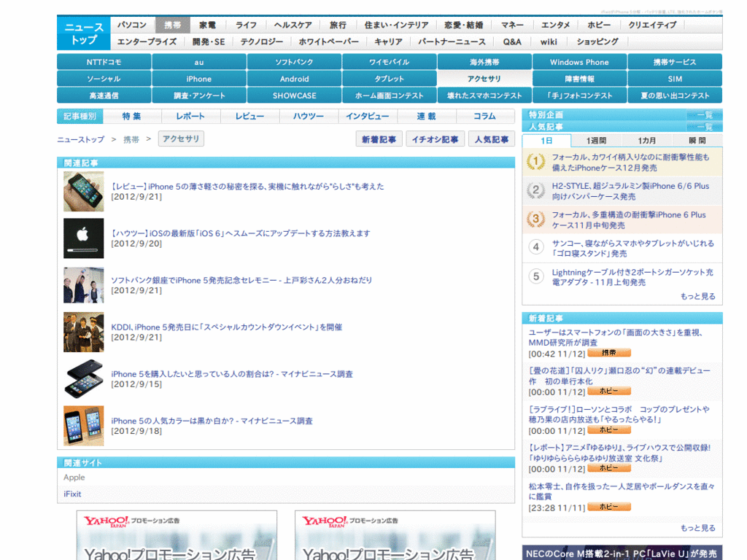Click the rank 1 laurel badge icon
Screen dimensions: 747x560
[x=536, y=161]
